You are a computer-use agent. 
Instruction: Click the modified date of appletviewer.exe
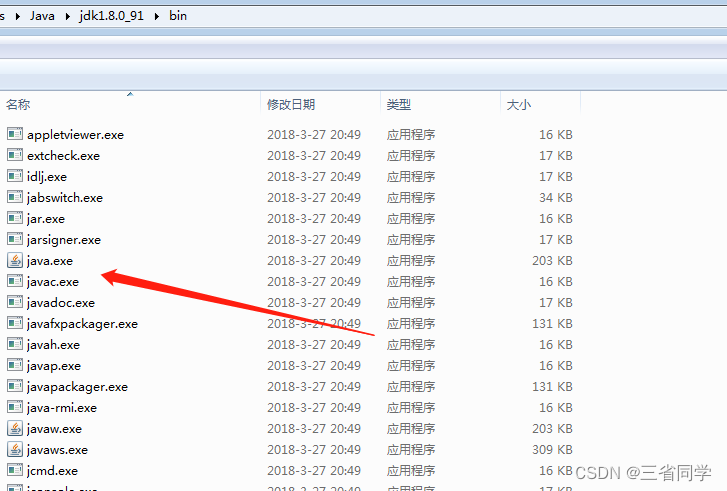(x=314, y=134)
